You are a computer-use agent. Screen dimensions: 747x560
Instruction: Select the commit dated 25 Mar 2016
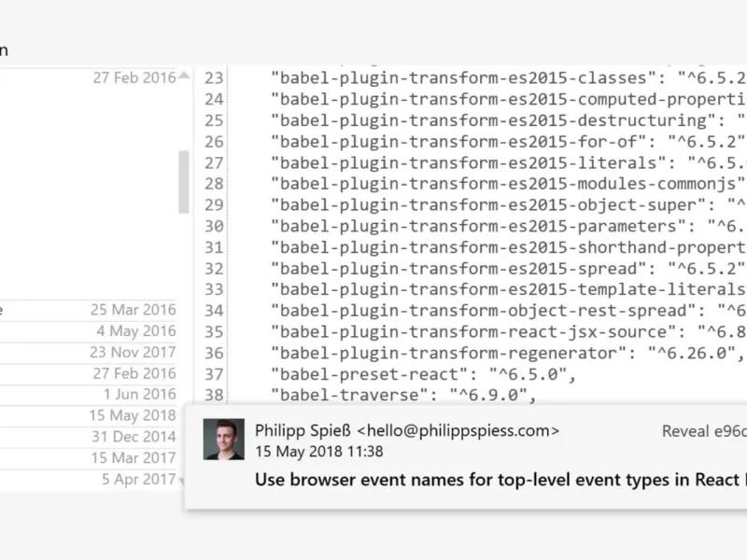click(88, 310)
